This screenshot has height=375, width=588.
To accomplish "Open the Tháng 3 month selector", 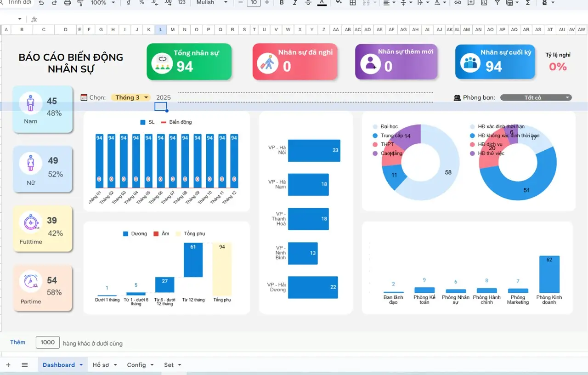I will pos(131,97).
